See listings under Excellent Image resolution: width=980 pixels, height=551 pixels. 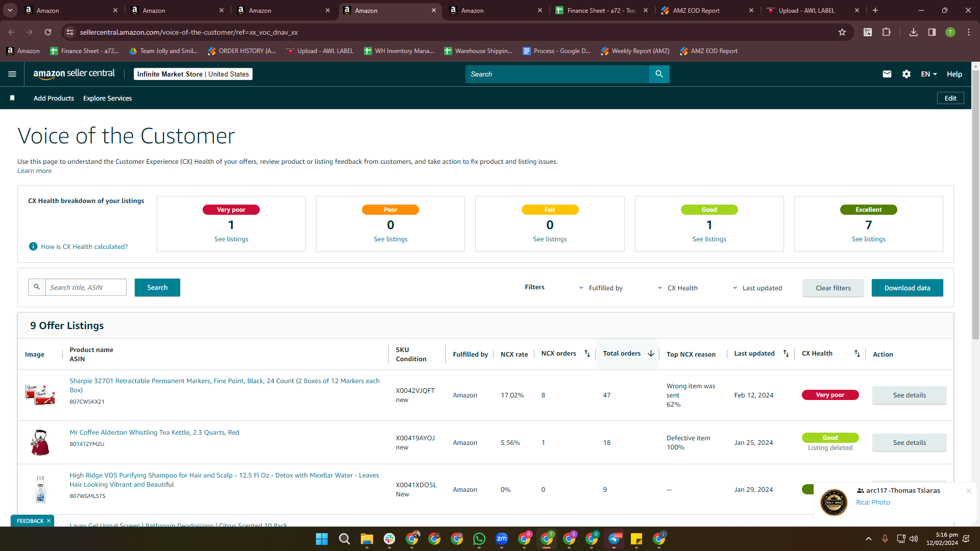coord(868,239)
